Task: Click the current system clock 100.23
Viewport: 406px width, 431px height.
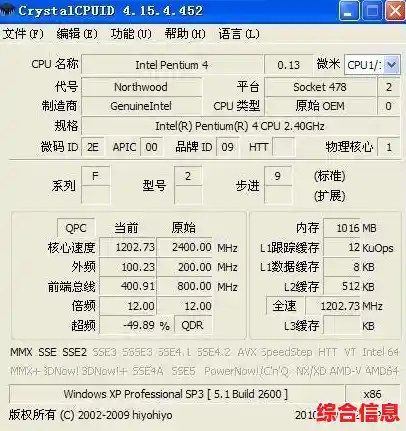Action: tap(128, 267)
